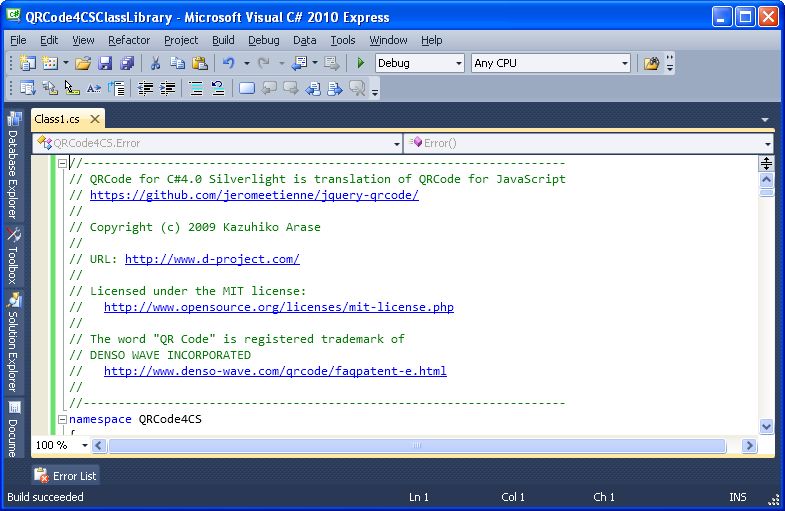Start debugging with the green play arrow

coord(361,63)
